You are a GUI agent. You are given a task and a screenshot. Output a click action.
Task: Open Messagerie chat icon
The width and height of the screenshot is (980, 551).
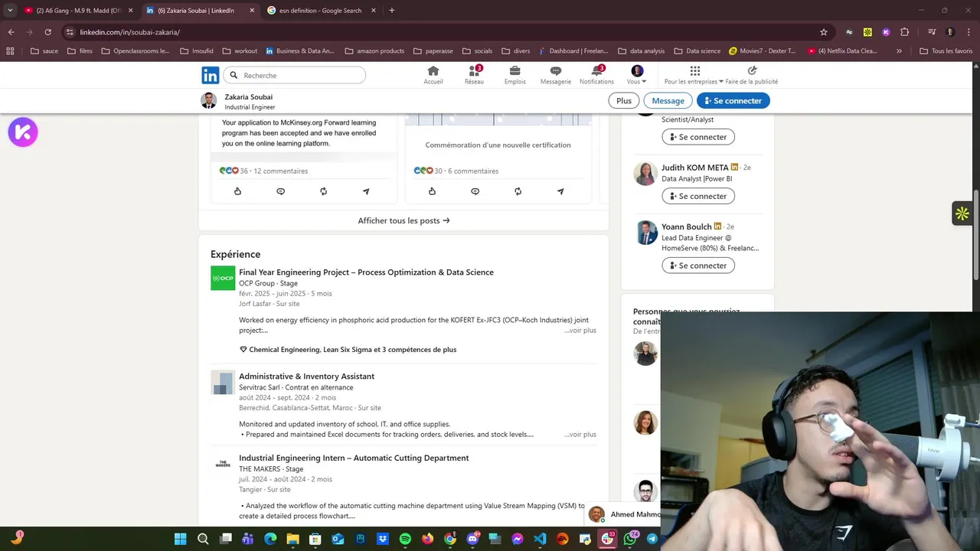[556, 75]
